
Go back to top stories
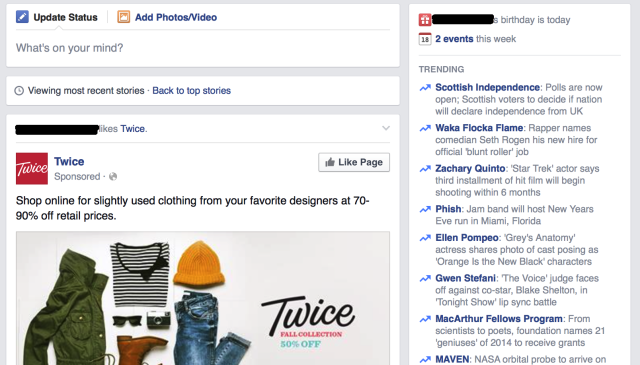point(191,91)
